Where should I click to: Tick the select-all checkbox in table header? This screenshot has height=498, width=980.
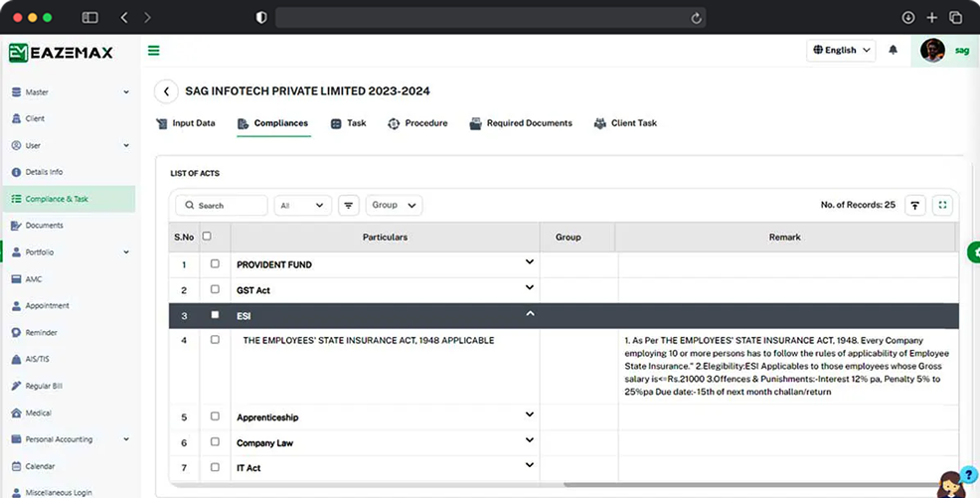tap(207, 237)
